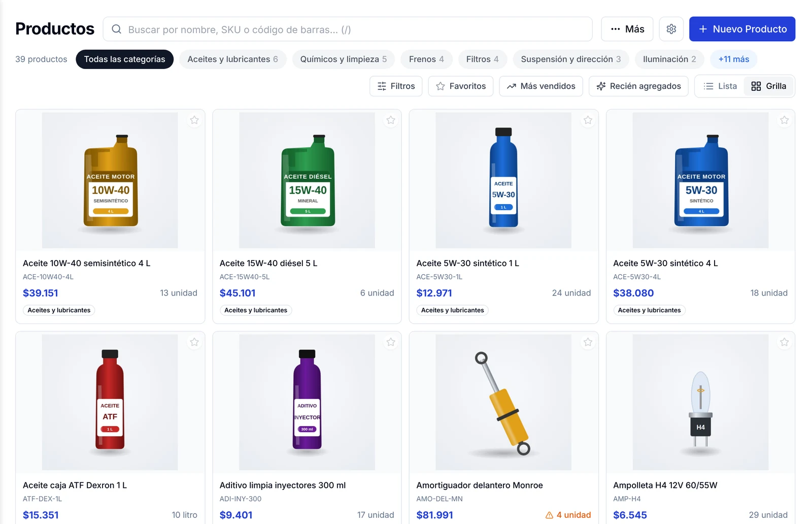
Task: Click the category tag on 5W-30 4 L card
Action: 649,310
